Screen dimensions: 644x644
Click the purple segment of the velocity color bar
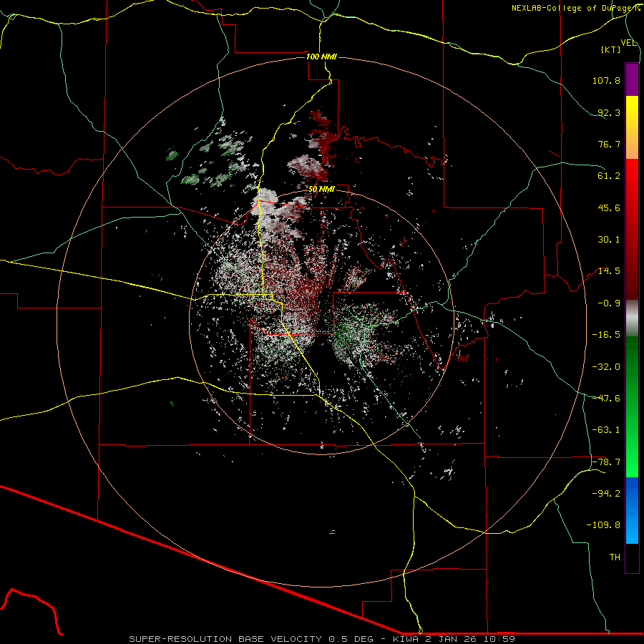632,79
